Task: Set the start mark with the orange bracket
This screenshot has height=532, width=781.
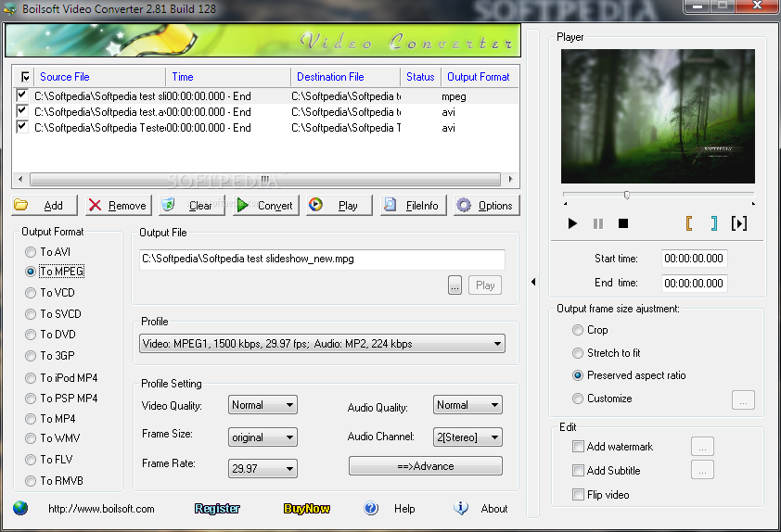Action: (x=689, y=223)
